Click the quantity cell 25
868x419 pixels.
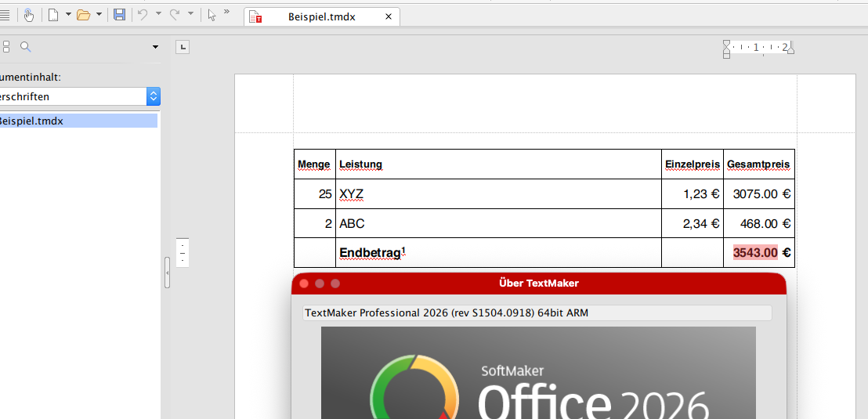tap(314, 193)
